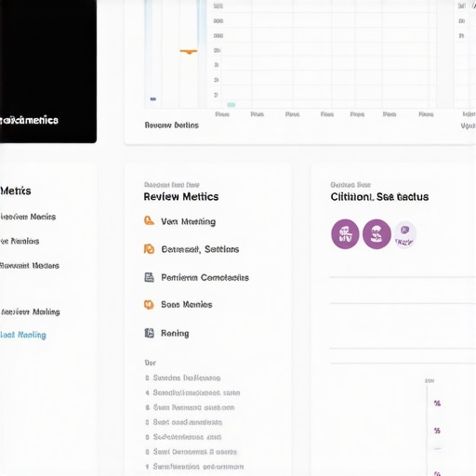Open the Von Meeting entry
This screenshot has width=476, height=476.
189,221
